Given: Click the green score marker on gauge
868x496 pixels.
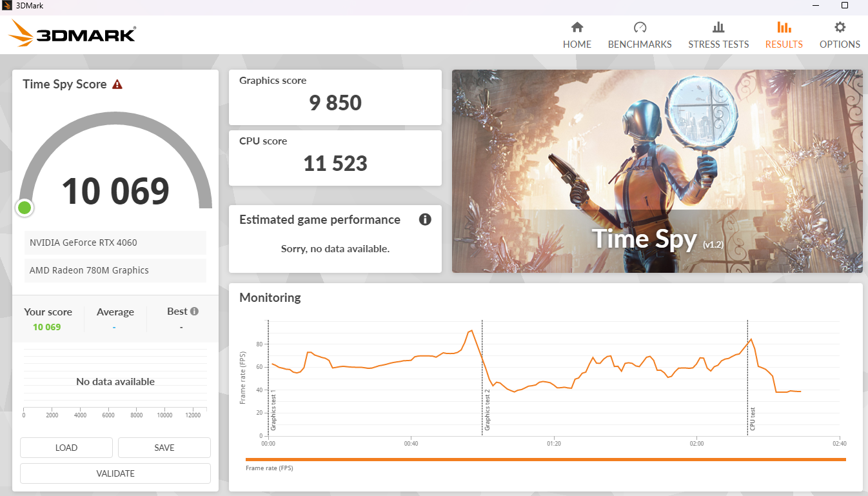Looking at the screenshot, I should pyautogui.click(x=25, y=208).
